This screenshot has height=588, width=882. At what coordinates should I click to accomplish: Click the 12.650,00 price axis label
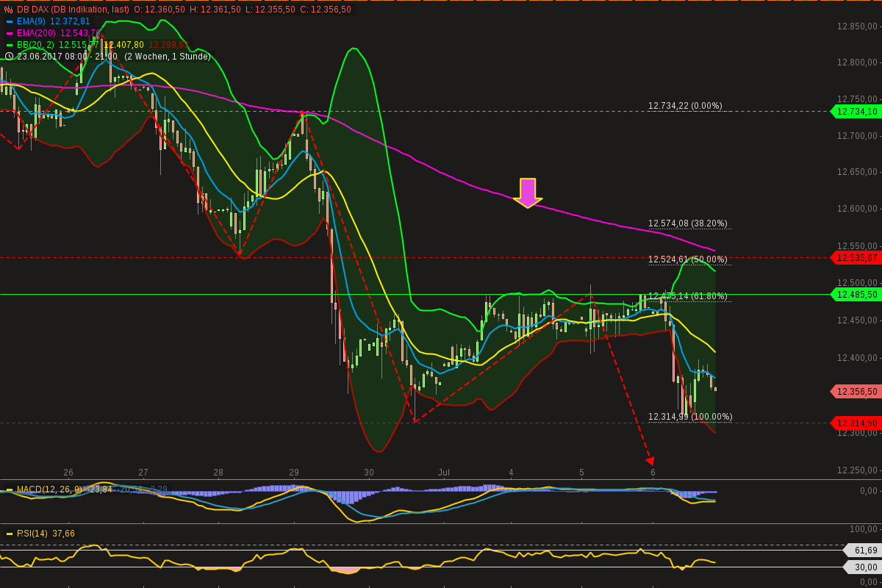[x=857, y=172]
